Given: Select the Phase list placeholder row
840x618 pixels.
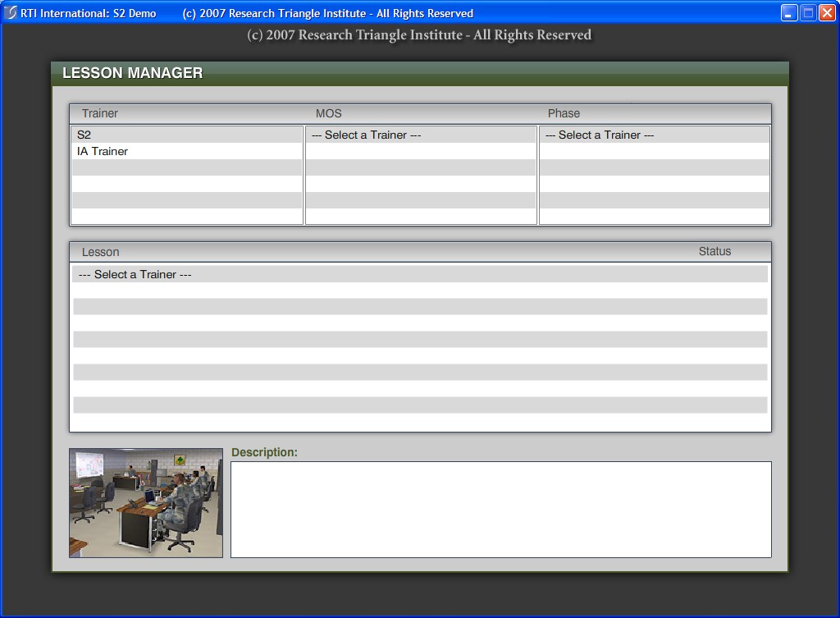Looking at the screenshot, I should (x=600, y=135).
